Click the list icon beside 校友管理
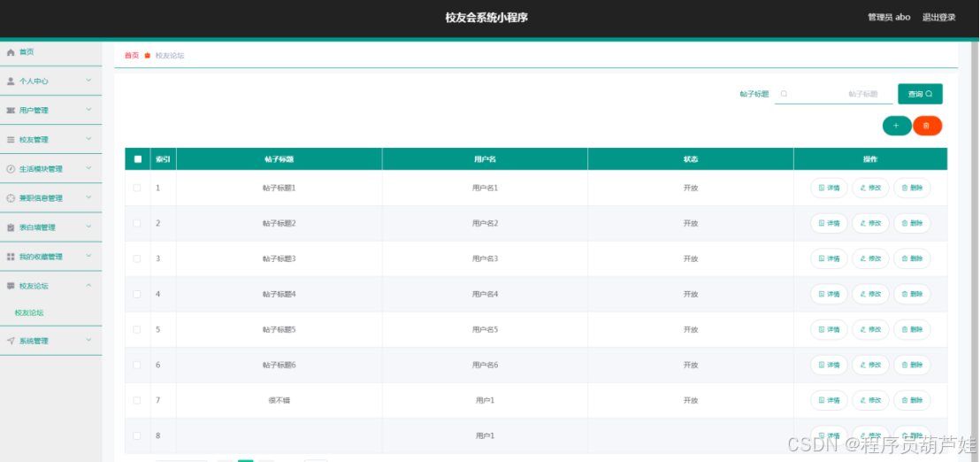 (x=10, y=140)
